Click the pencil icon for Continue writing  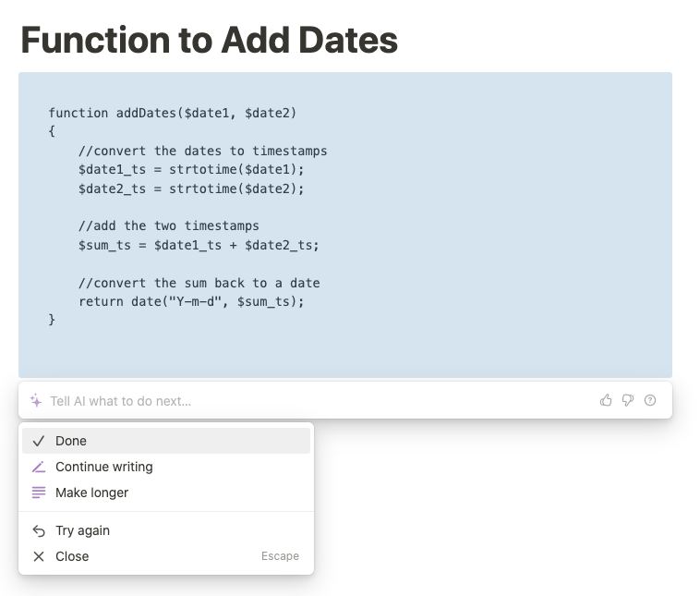39,467
